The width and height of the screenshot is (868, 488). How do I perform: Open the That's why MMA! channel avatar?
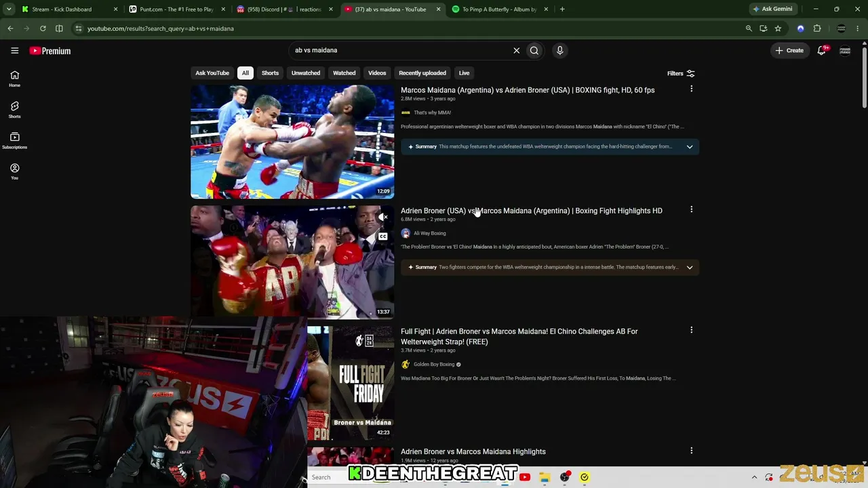click(x=406, y=113)
